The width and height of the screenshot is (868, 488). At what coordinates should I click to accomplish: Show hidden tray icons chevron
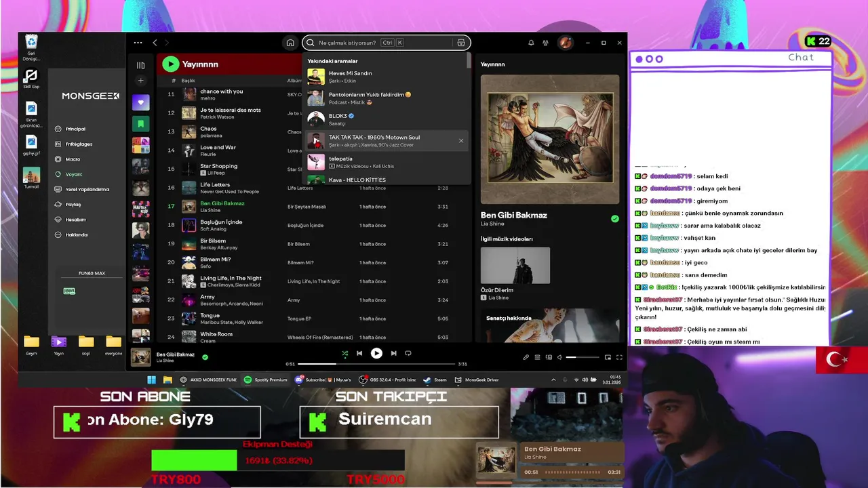pyautogui.click(x=553, y=380)
